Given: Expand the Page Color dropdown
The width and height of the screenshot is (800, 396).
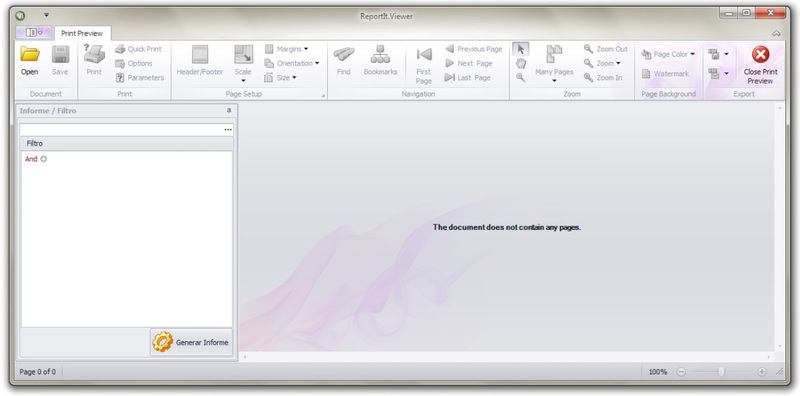Looking at the screenshot, I should pos(668,54).
